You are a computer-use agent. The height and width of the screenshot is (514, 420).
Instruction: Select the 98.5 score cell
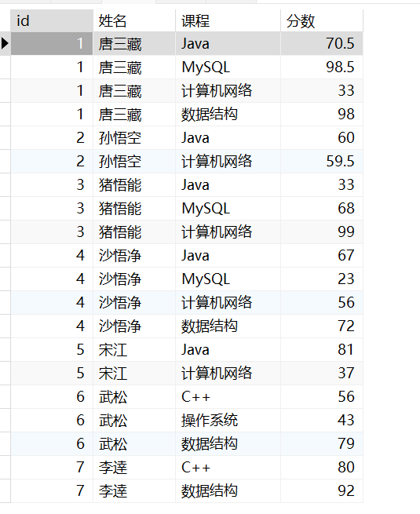(322, 67)
